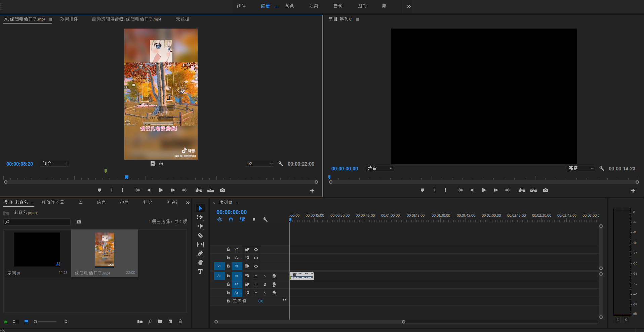This screenshot has width=644, height=332.
Task: Open source playback resolution 1/2 dropdown
Action: (x=259, y=164)
